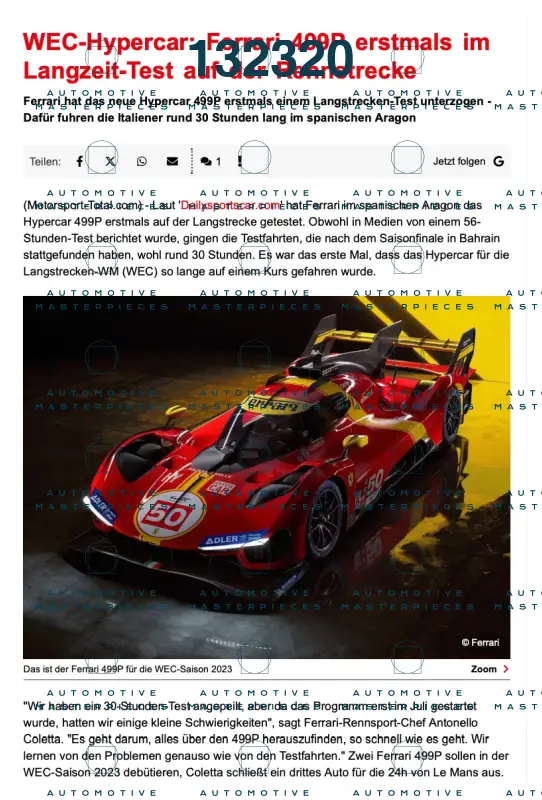Click the © Ferrari photo credit
Image resolution: width=542 pixels, height=800 pixels.
point(480,642)
